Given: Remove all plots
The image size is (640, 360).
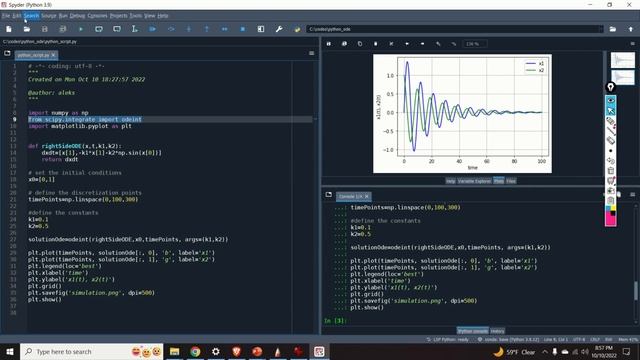Looking at the screenshot, I should (x=391, y=44).
